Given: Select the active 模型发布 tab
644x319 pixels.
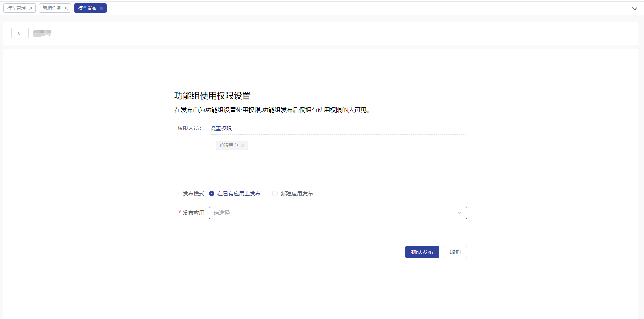Looking at the screenshot, I should 87,8.
